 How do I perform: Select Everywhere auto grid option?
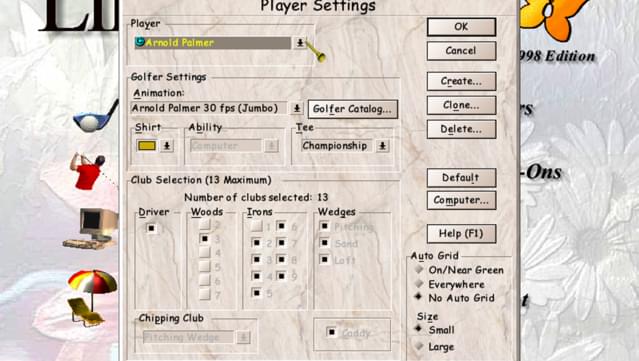coord(419,284)
